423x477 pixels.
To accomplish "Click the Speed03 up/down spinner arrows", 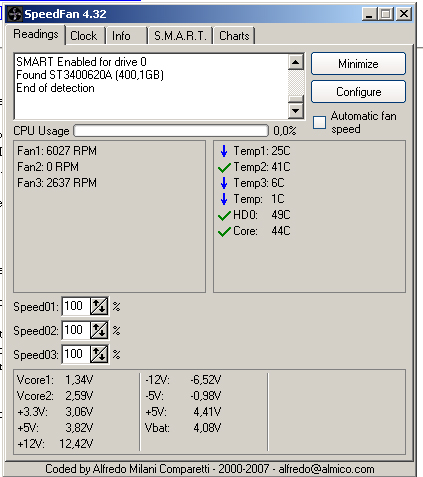I will click(x=99, y=354).
